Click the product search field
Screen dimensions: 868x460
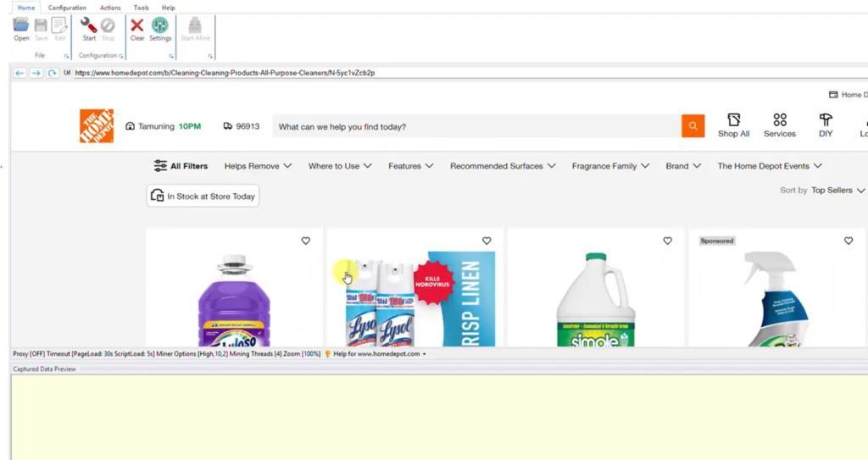pyautogui.click(x=476, y=127)
